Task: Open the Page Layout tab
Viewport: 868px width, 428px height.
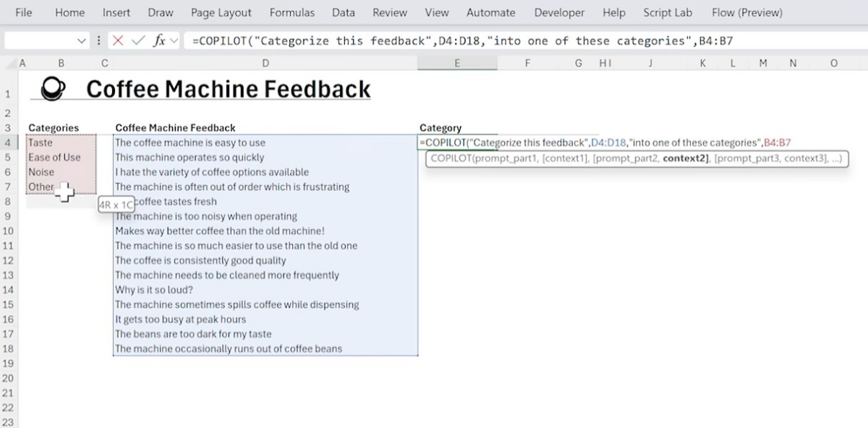Action: (x=221, y=12)
